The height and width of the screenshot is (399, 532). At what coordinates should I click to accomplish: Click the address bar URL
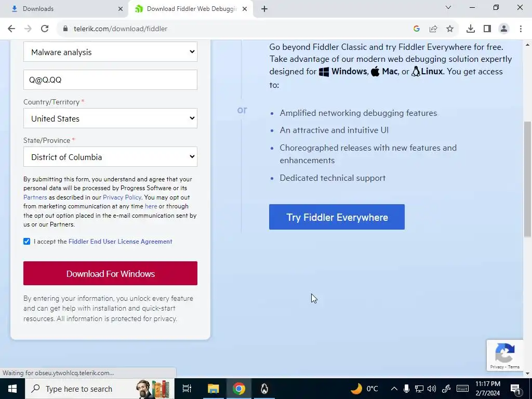click(x=121, y=29)
